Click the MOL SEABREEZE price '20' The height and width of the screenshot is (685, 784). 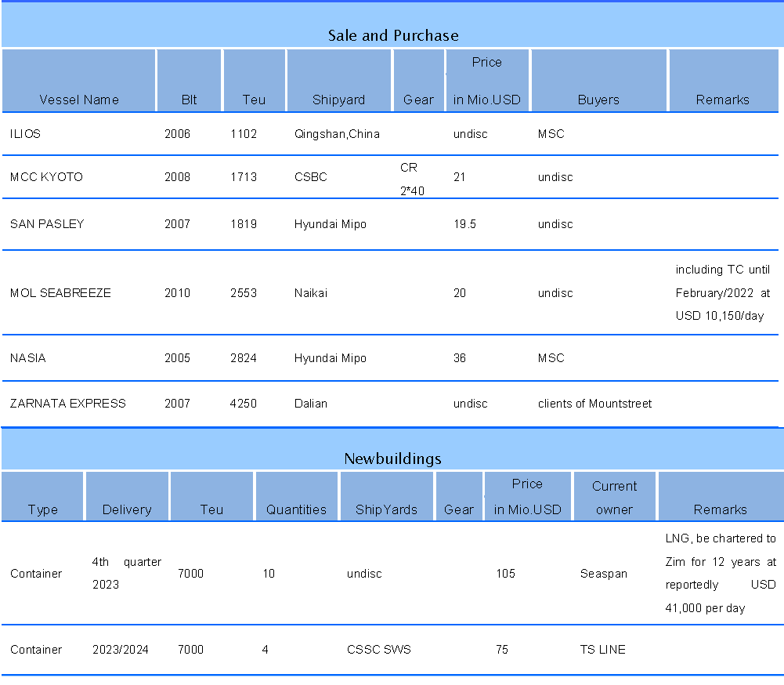click(460, 293)
